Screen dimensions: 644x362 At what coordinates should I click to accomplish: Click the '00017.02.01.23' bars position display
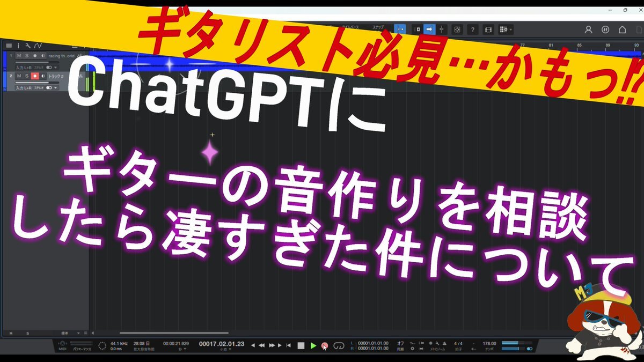pos(222,344)
